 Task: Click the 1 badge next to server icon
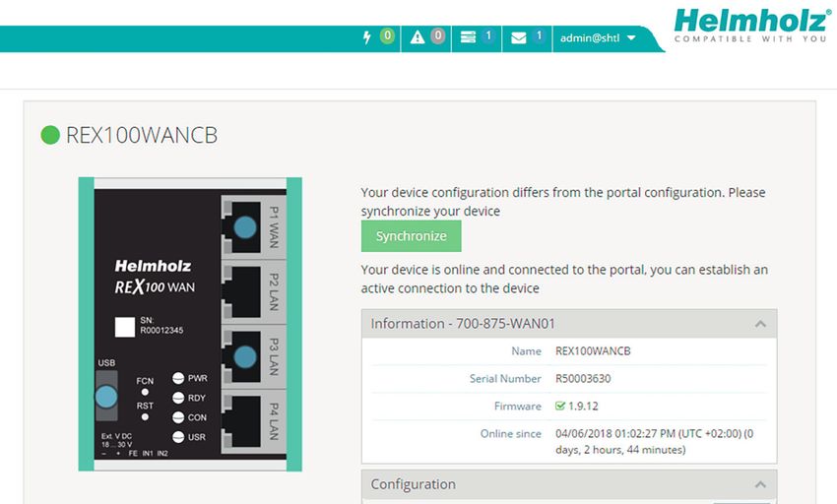coord(487,35)
